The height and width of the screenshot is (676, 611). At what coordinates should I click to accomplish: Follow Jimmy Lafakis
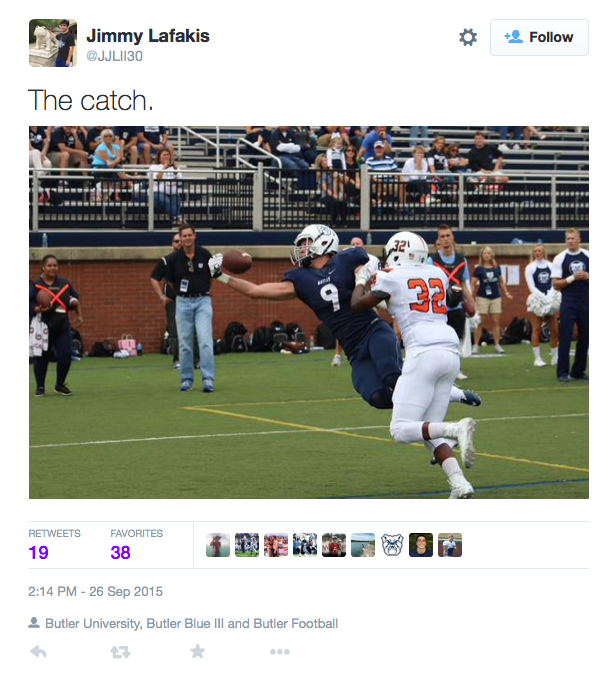539,38
